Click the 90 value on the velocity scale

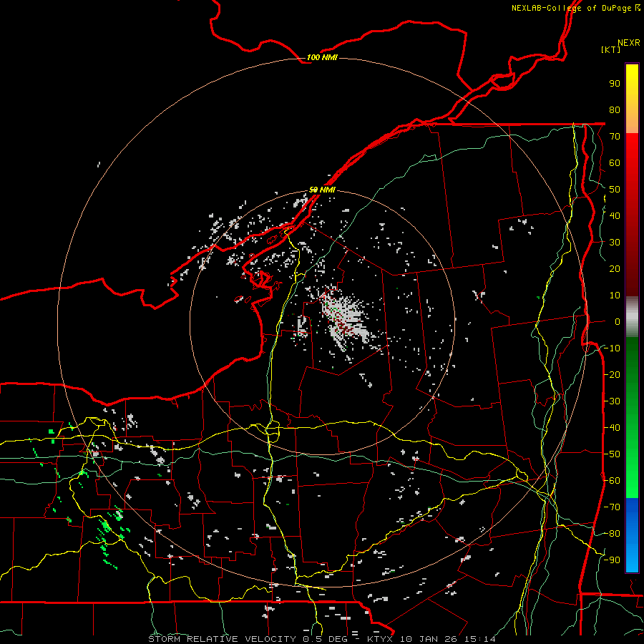[615, 84]
